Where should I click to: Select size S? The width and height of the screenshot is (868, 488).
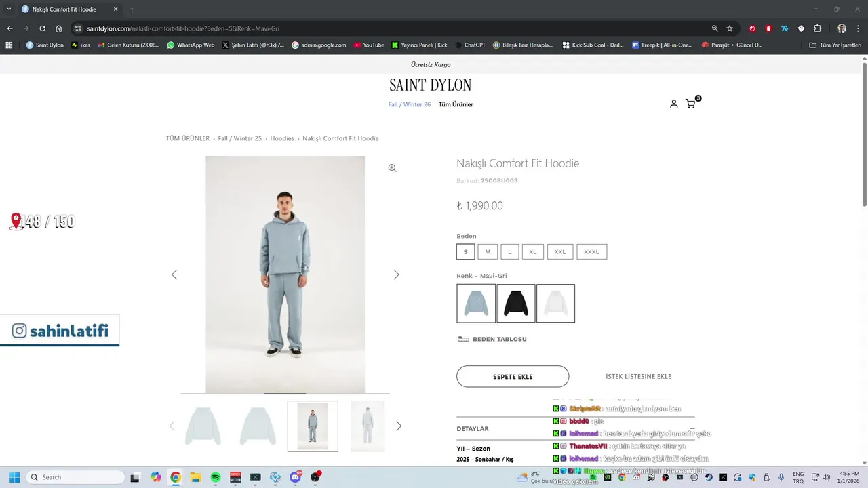coord(465,251)
